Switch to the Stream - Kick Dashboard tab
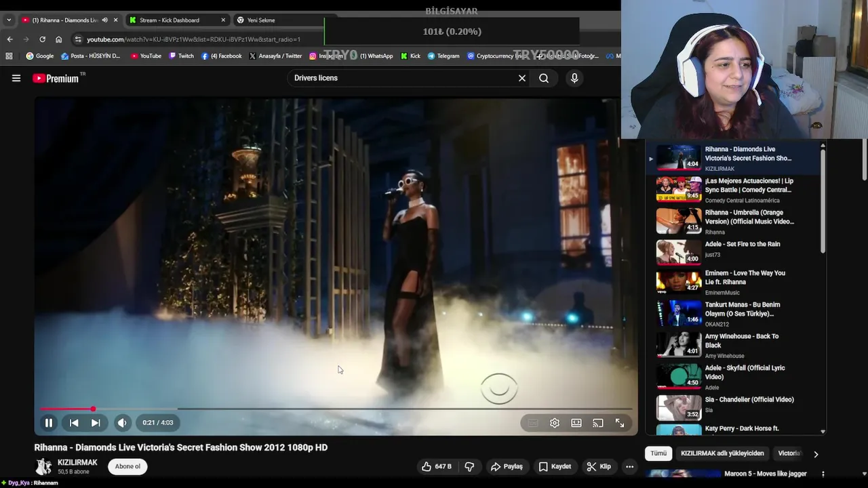868x488 pixels. click(178, 20)
